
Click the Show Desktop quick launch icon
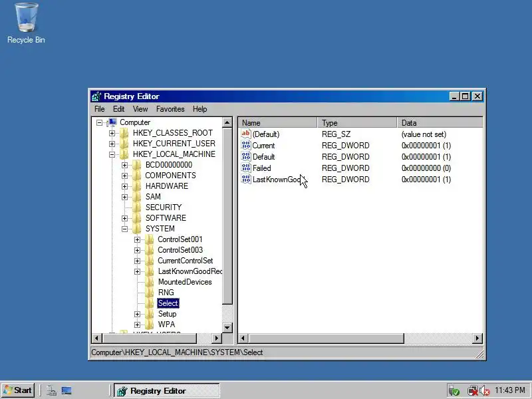coord(66,390)
